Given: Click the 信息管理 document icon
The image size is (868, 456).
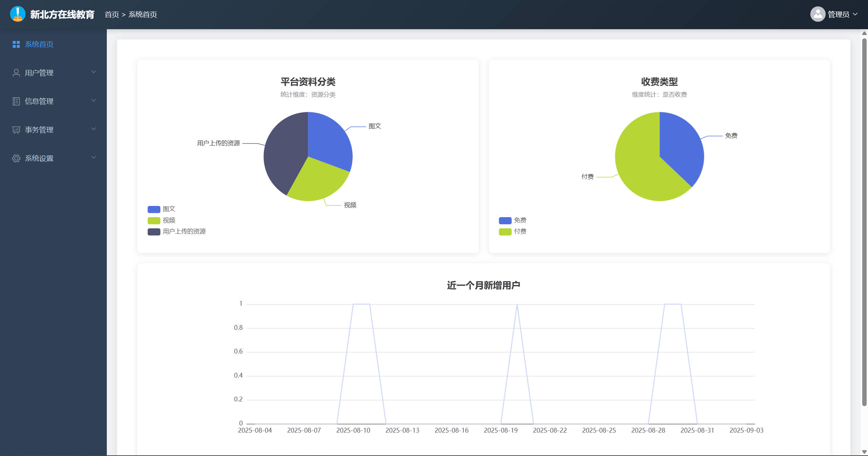Looking at the screenshot, I should point(16,101).
